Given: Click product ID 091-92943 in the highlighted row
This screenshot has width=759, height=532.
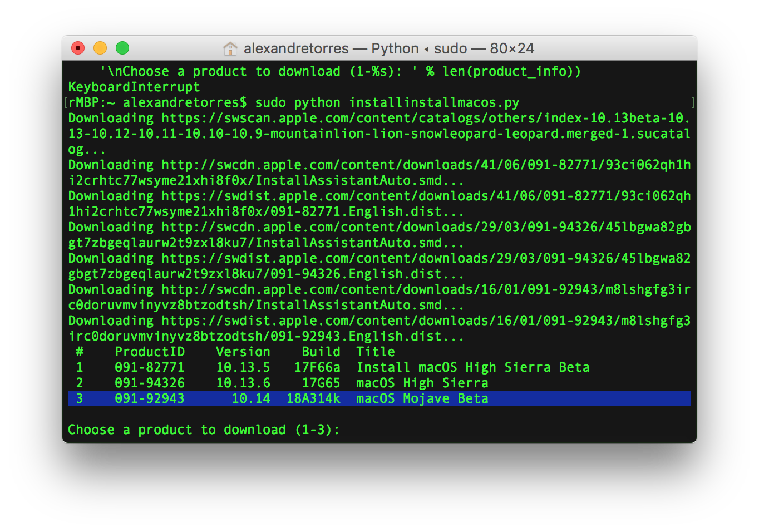Looking at the screenshot, I should [150, 398].
